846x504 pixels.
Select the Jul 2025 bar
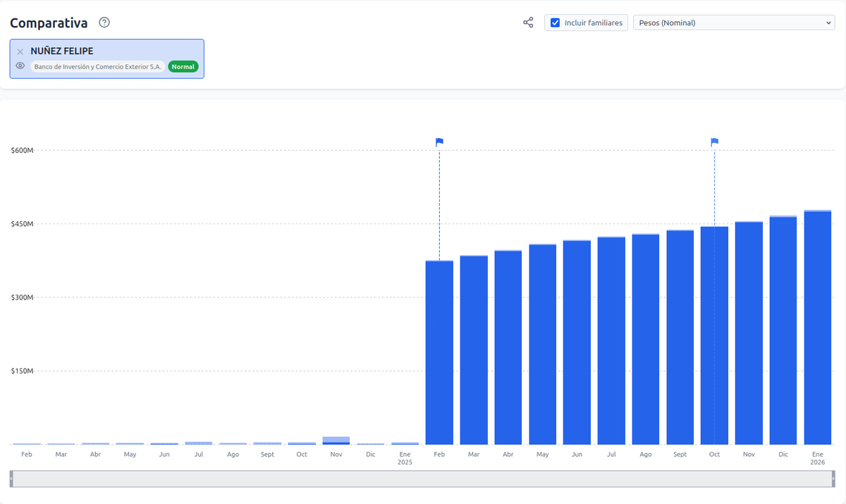click(611, 340)
